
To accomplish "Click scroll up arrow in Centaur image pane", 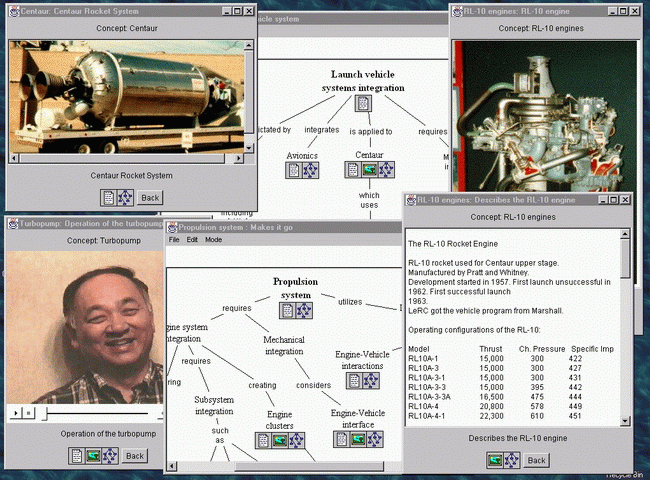I will tap(249, 45).
